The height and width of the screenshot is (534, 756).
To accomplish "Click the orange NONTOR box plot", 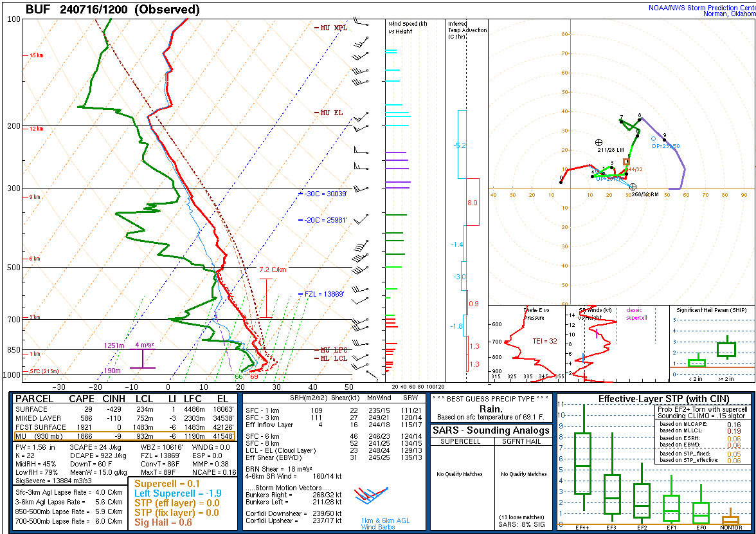I will tap(730, 520).
